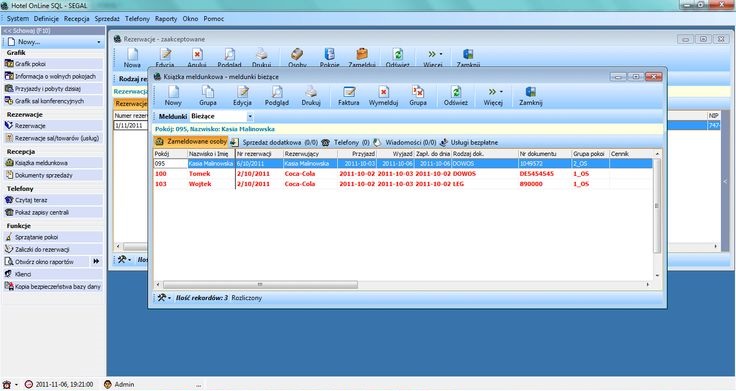Click Nr dokumentu column header
The height and width of the screenshot is (391, 736).
544,153
